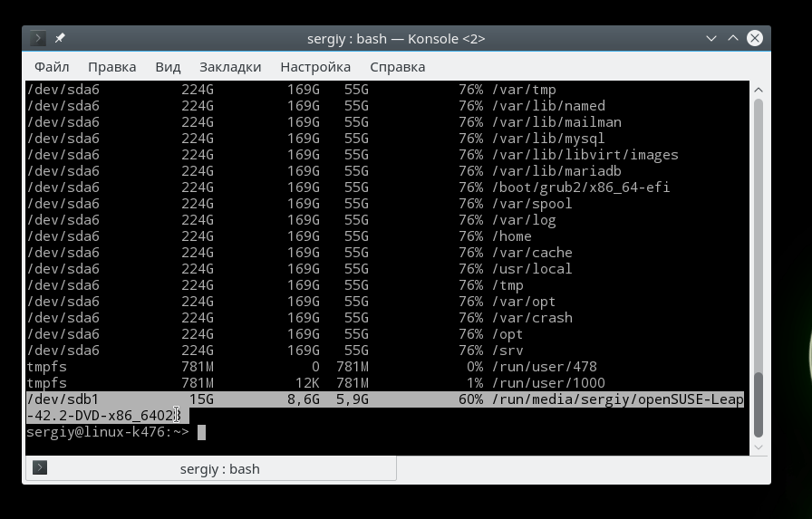Open the Закладки menu
Screen dimensions: 812x519
tap(230, 67)
